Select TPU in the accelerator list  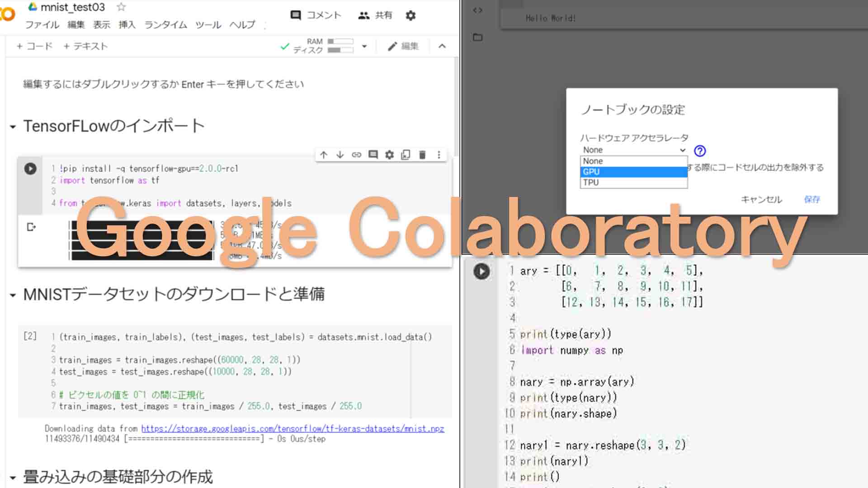tap(634, 183)
